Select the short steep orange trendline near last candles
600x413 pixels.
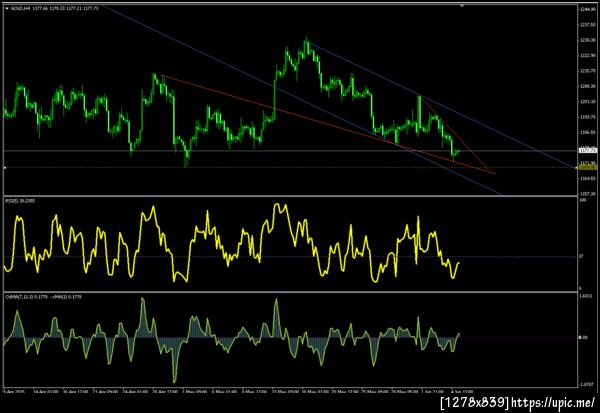pos(455,135)
